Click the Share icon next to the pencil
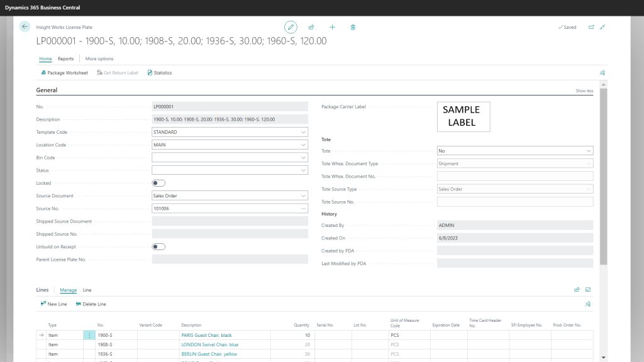 click(x=311, y=27)
